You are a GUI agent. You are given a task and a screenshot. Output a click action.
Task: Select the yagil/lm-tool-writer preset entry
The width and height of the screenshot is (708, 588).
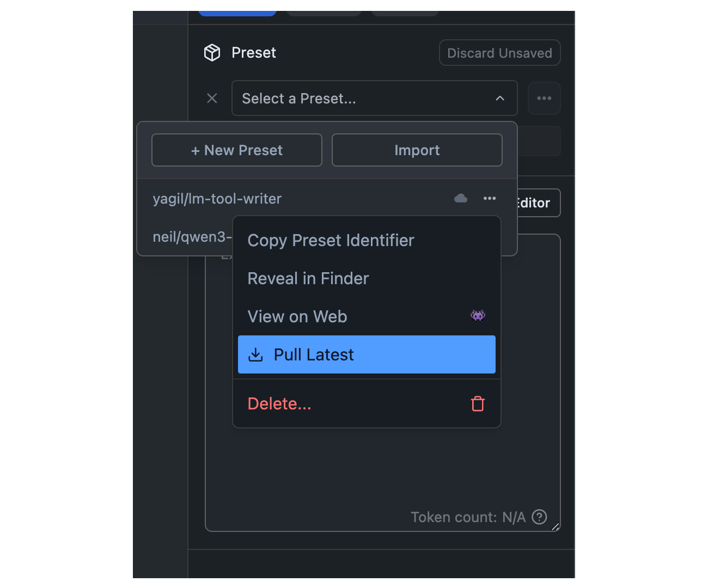[217, 199]
